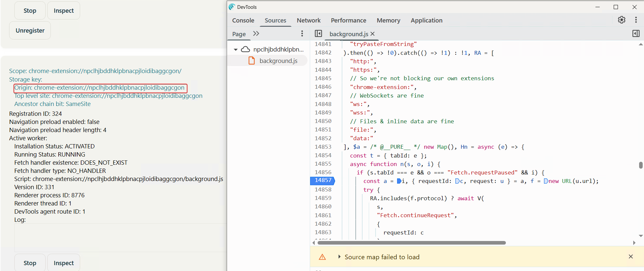Open background.js file in navigator
Image resolution: width=644 pixels, height=271 pixels.
click(x=278, y=61)
